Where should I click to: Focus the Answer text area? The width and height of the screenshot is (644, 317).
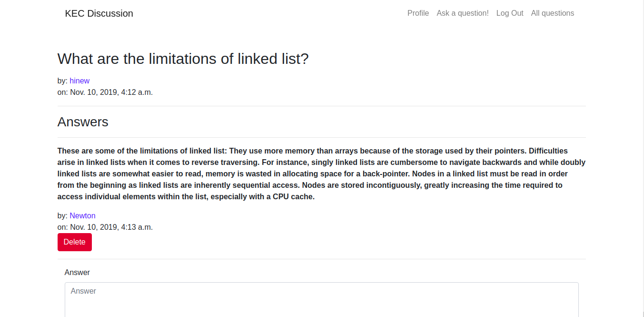coord(322,300)
